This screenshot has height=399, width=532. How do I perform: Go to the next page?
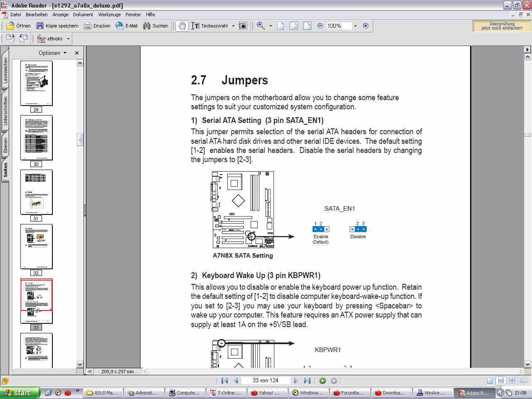(x=296, y=381)
